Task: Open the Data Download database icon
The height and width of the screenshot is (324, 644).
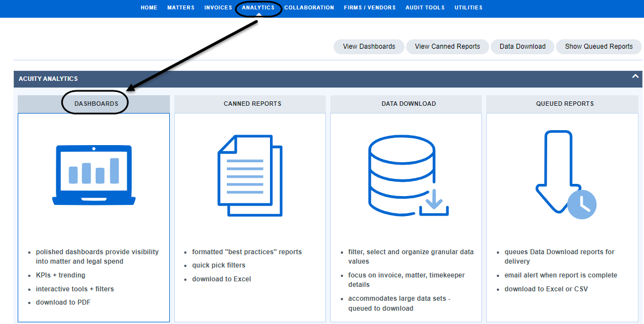Action: 409,175
